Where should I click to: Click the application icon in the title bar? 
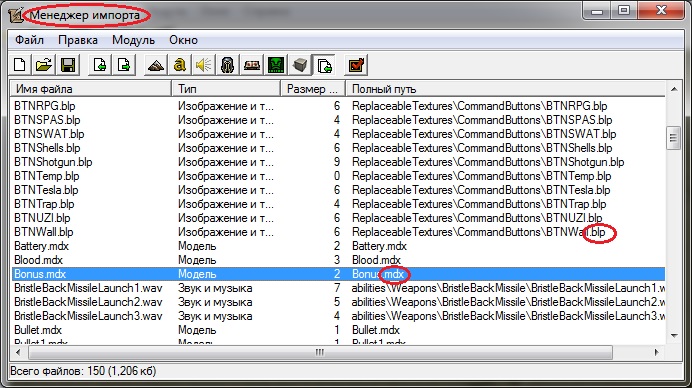click(16, 15)
